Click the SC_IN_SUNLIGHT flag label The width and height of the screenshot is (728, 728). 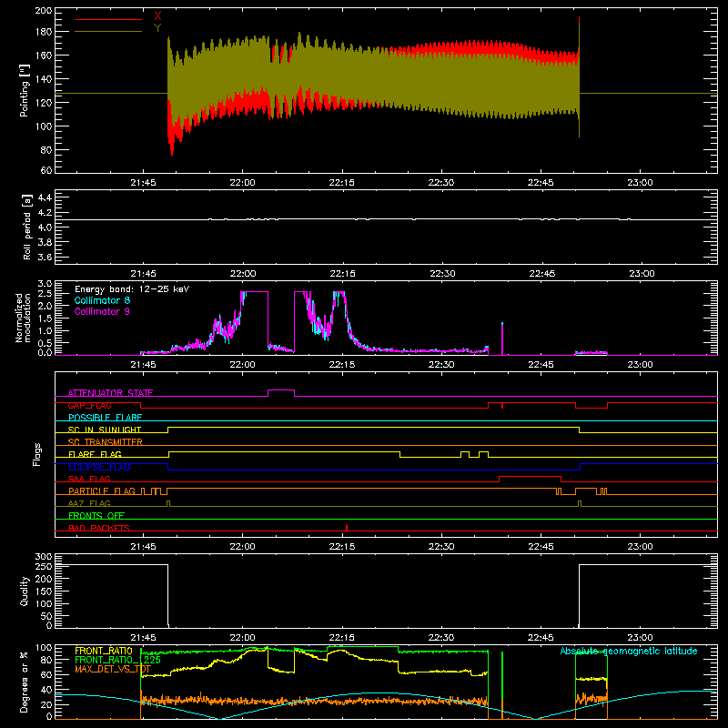105,430
